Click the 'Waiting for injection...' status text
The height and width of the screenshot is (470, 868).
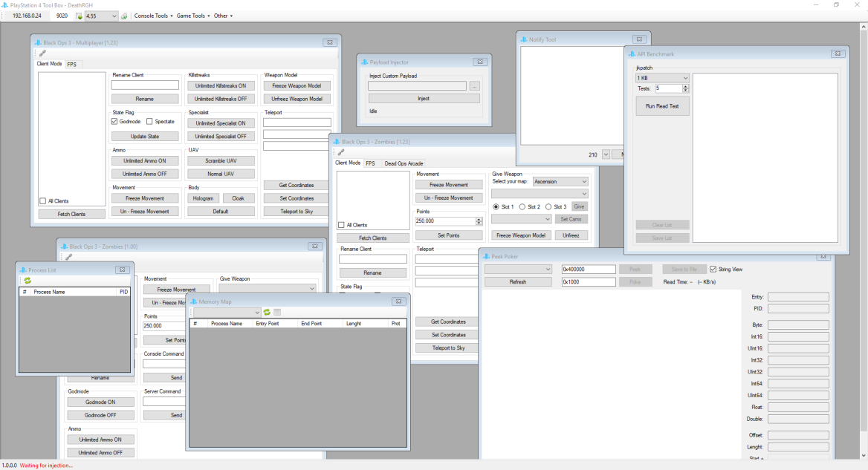coord(47,466)
